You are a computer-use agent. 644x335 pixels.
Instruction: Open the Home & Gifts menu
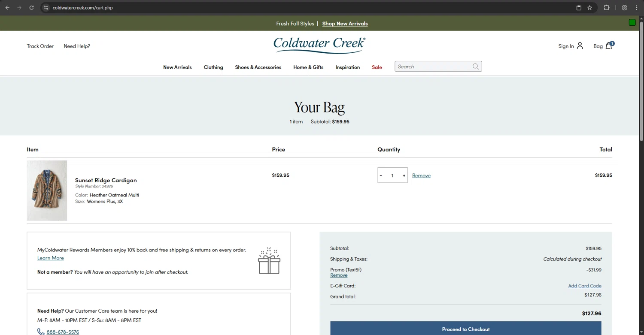coord(308,67)
